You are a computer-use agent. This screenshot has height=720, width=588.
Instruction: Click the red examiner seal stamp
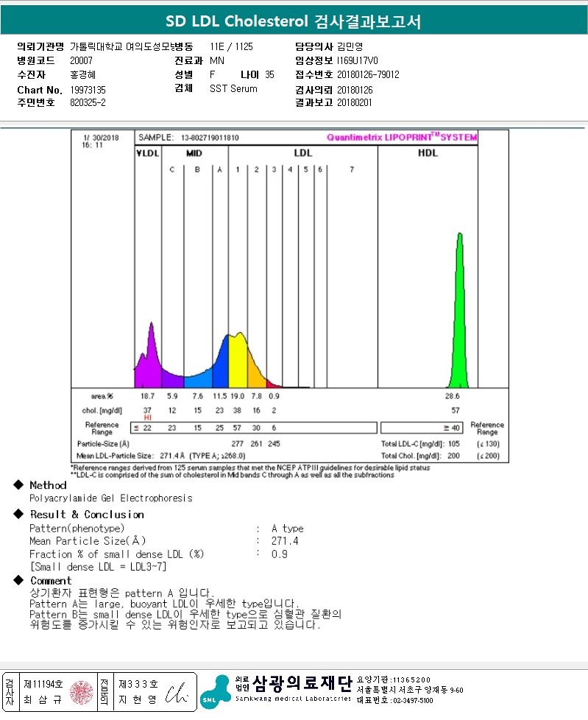click(x=81, y=693)
